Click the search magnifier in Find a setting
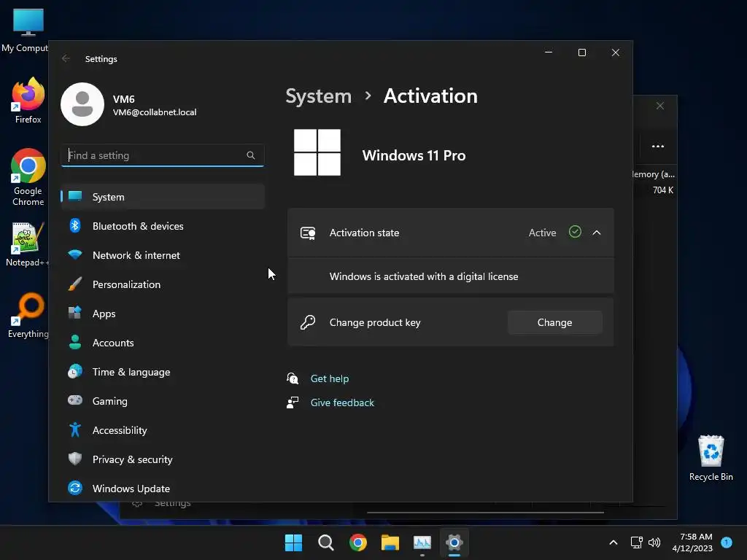The height and width of the screenshot is (560, 747). (251, 155)
